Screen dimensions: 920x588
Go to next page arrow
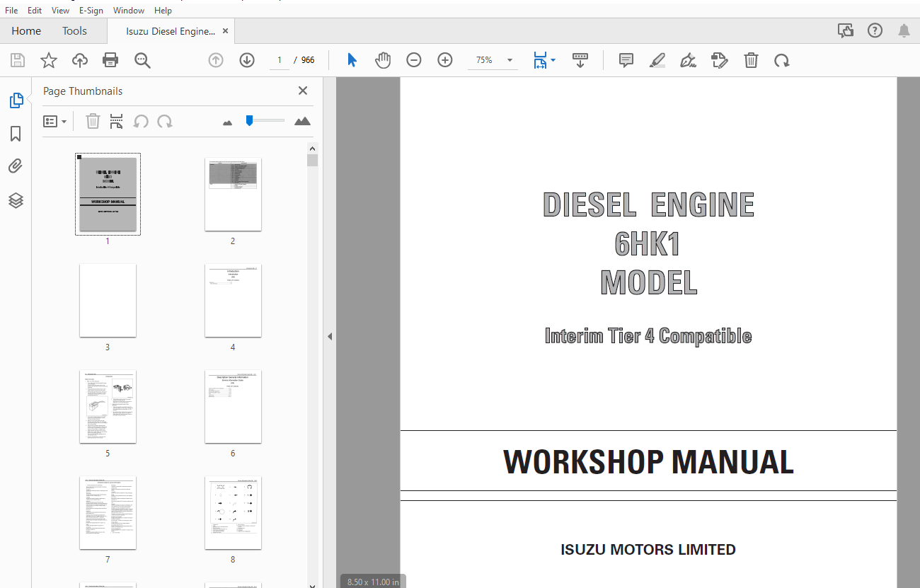(247, 60)
